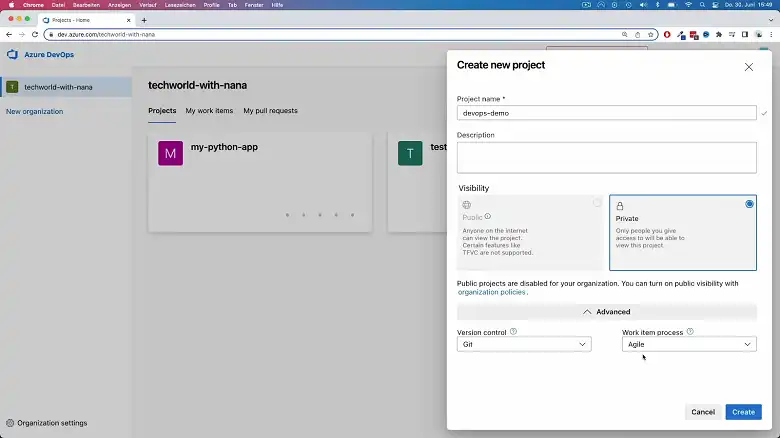Open the organization policies link

click(491, 292)
